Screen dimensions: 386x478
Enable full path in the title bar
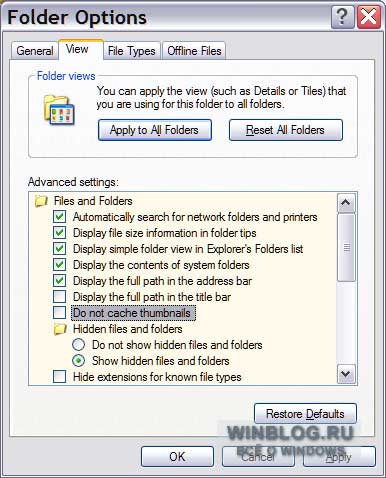59,297
